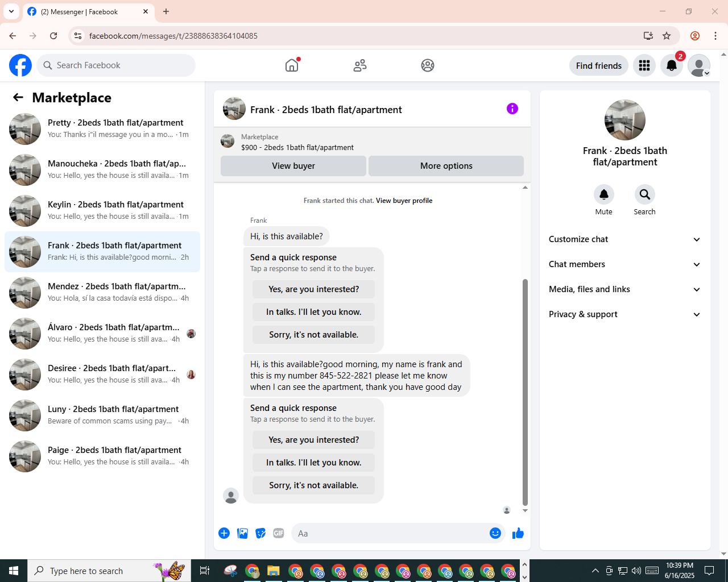
Task: Open the Friends icon in top navigation
Action: pos(360,65)
